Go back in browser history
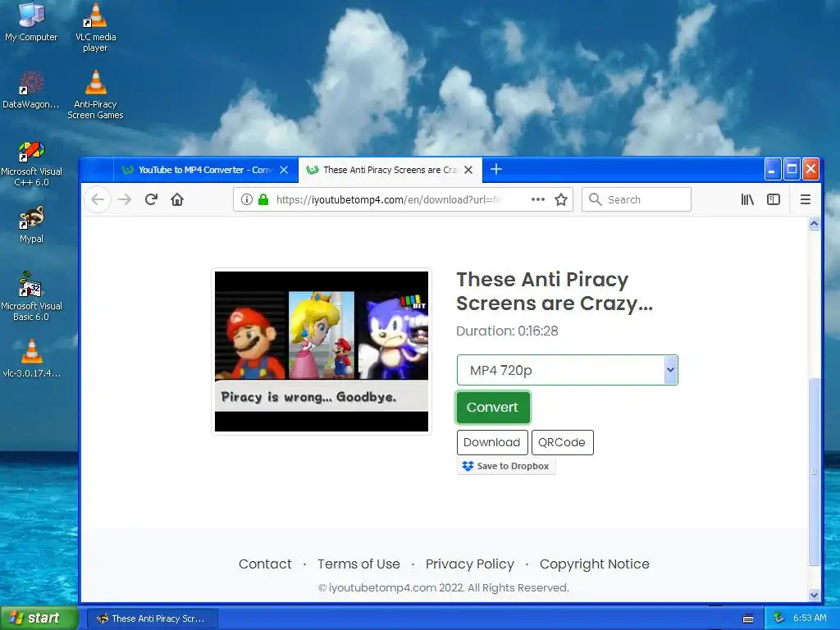This screenshot has width=840, height=630. (98, 200)
